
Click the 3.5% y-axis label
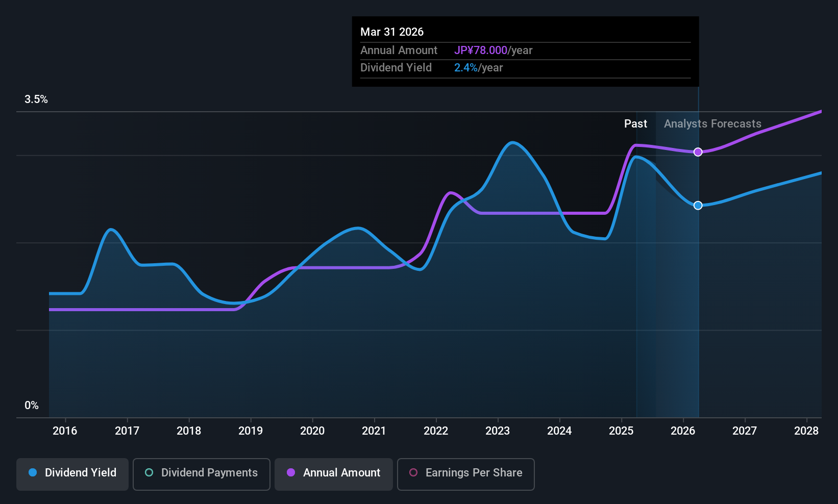(x=36, y=99)
